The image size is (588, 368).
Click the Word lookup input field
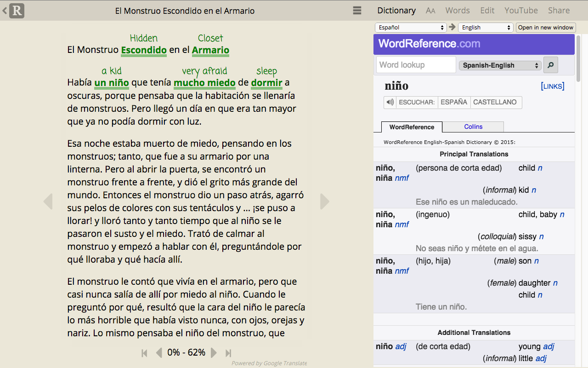(x=415, y=64)
